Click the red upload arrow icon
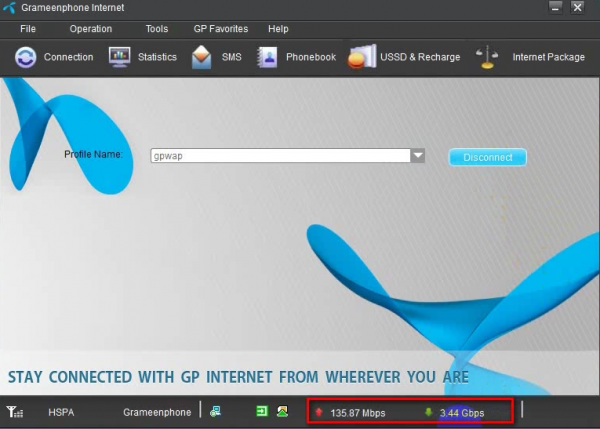 coord(319,412)
